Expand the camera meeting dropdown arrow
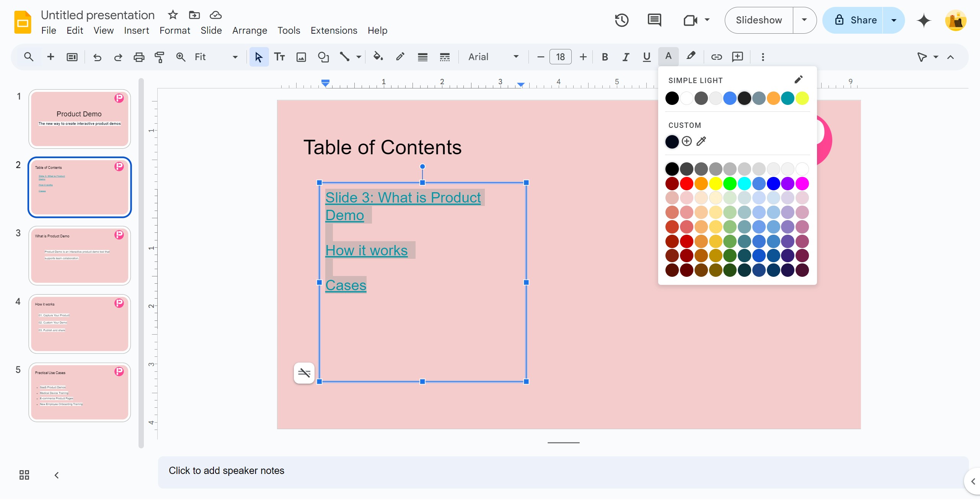Viewport: 980px width, 500px height. [707, 20]
